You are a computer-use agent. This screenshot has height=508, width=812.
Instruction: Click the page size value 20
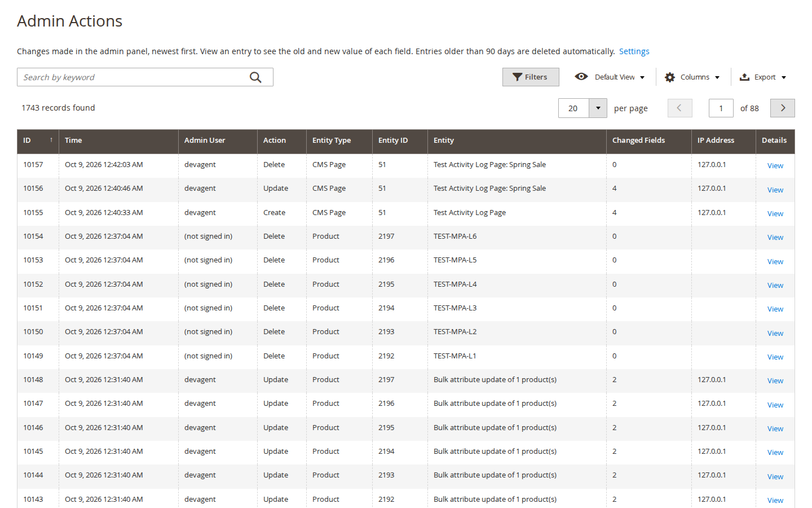pyautogui.click(x=573, y=108)
